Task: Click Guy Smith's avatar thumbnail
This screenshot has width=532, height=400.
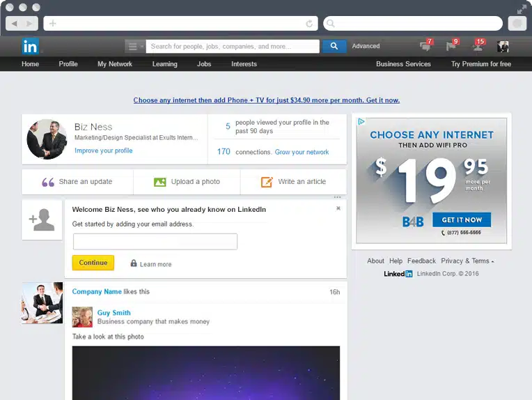Action: tap(82, 317)
